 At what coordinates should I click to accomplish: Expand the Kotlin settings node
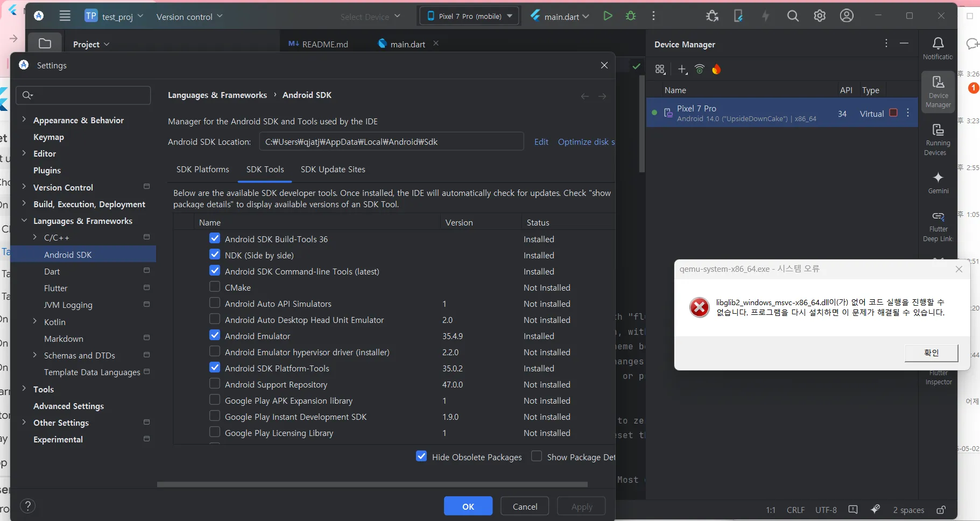[35, 321]
